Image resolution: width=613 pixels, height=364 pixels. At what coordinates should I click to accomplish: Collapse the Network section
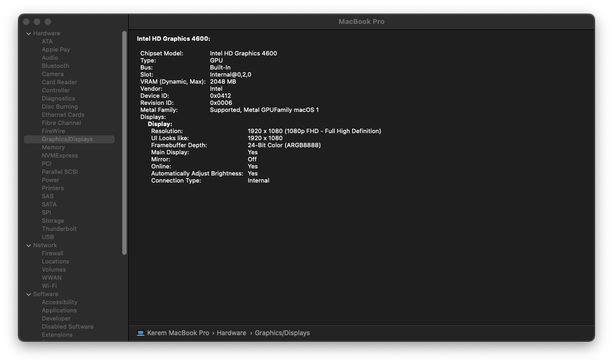(x=28, y=245)
